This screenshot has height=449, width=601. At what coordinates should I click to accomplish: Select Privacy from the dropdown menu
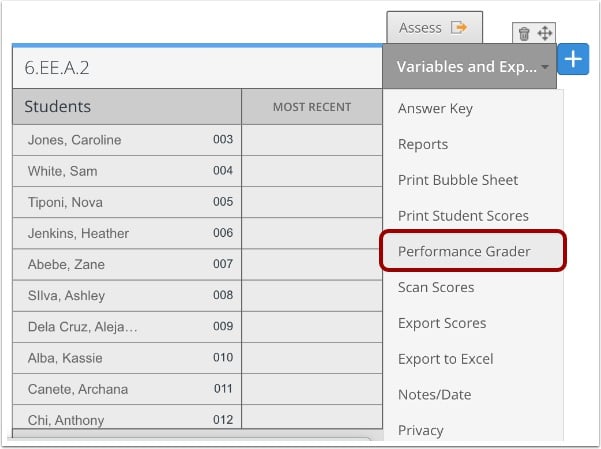point(420,430)
